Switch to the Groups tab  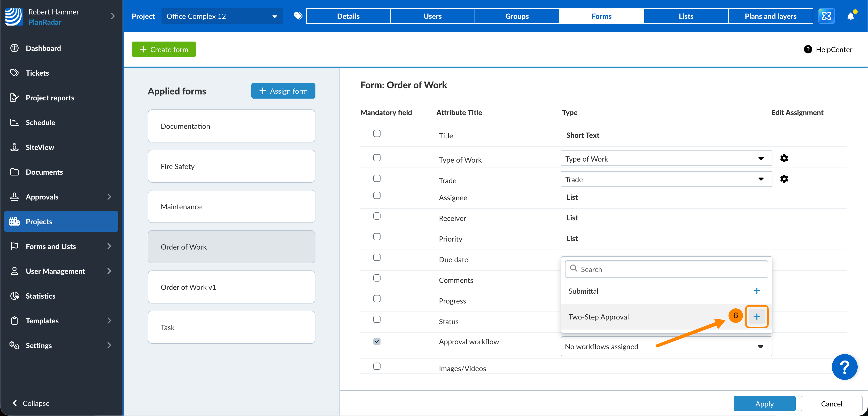(x=517, y=16)
